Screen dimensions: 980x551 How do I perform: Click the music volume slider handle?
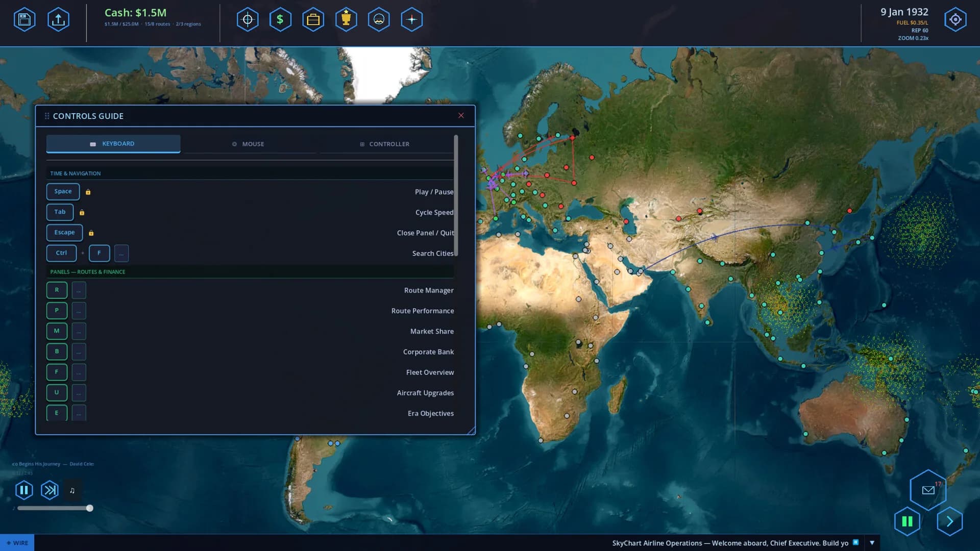coord(90,508)
